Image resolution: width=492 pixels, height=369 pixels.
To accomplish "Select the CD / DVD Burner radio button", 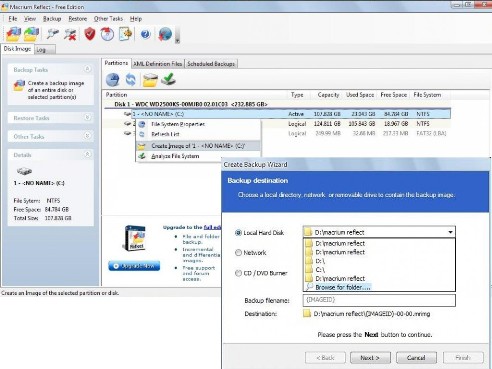I will (238, 273).
